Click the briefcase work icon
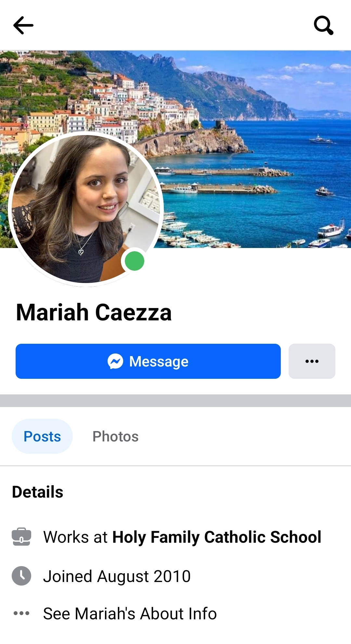The width and height of the screenshot is (351, 644). coord(21,537)
